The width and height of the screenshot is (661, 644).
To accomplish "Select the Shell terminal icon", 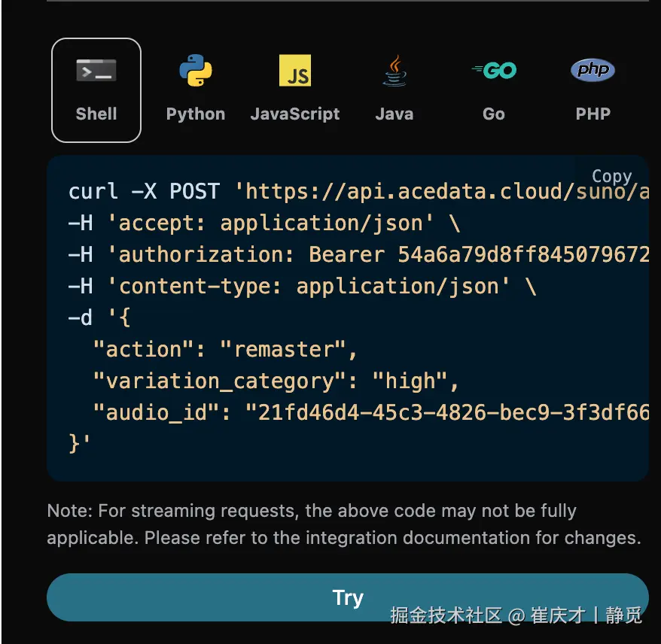I will click(x=96, y=71).
